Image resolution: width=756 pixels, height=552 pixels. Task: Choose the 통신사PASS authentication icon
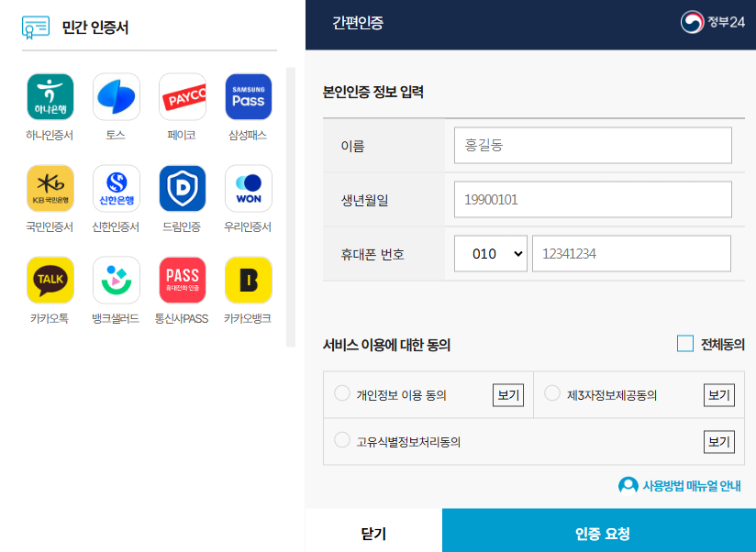click(x=182, y=280)
